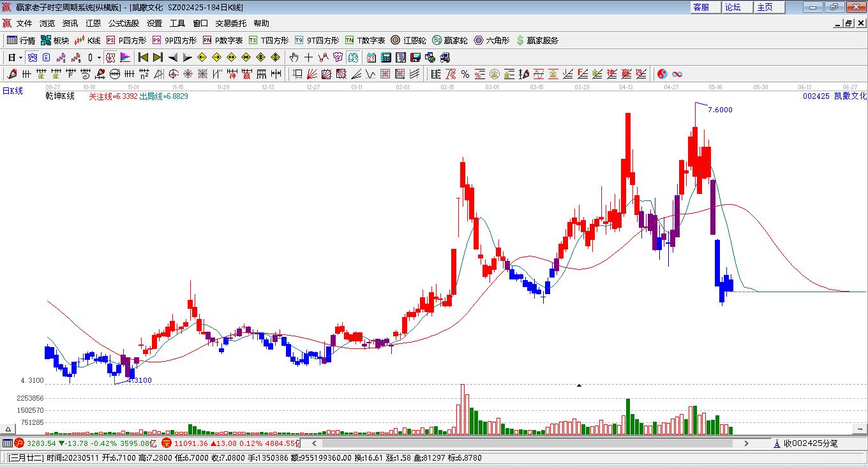Open the 交易委托 menu
Screen dimensions: 868x467
230,24
